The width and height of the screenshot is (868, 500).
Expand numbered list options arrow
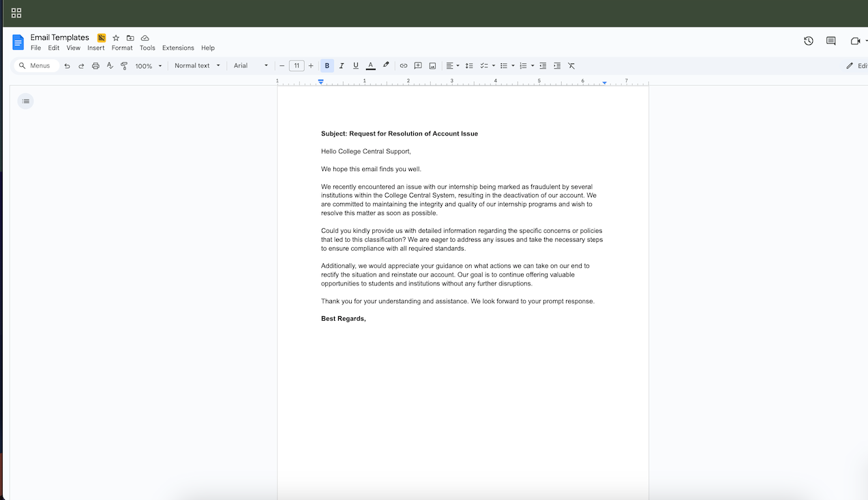pyautogui.click(x=533, y=66)
